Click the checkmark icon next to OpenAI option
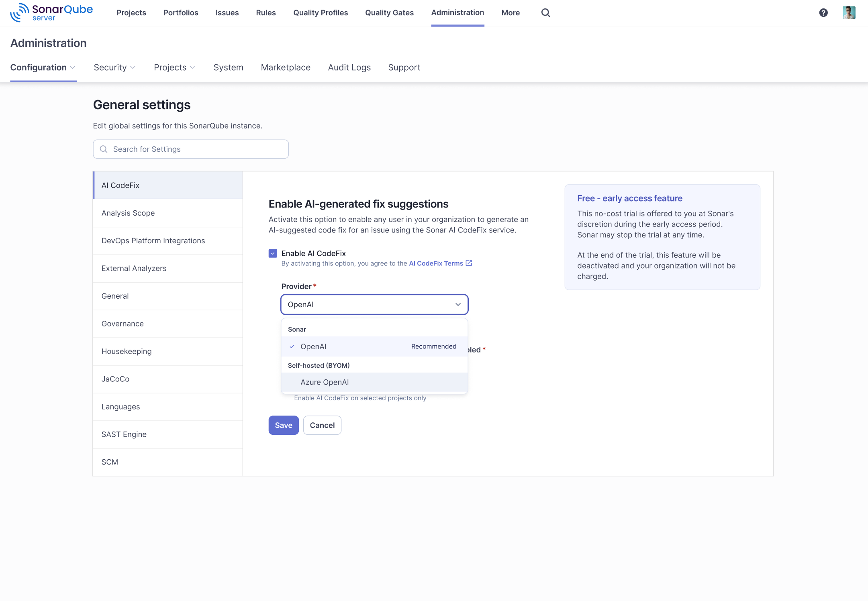This screenshot has height=601, width=868. 292,346
